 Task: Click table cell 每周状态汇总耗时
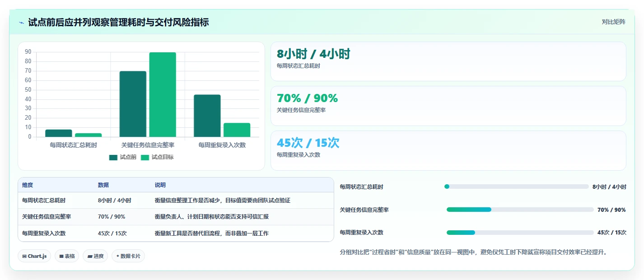44,201
